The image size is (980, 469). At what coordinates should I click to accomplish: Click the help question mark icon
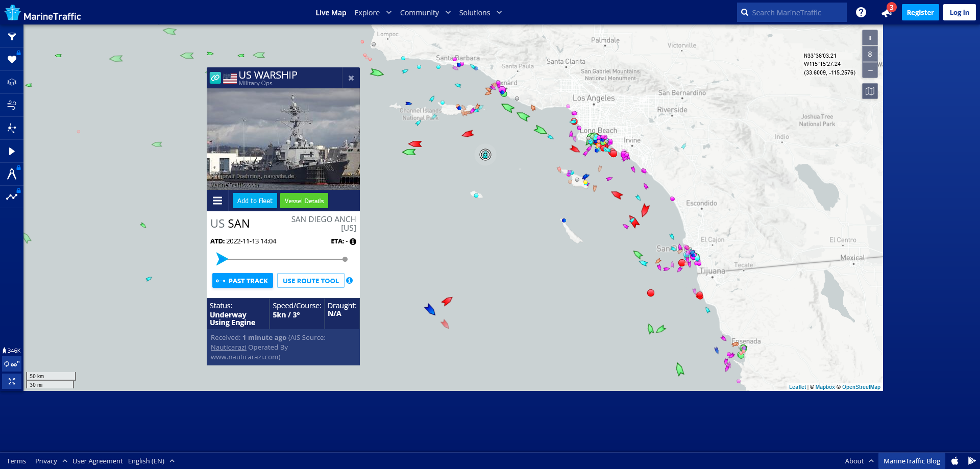click(861, 12)
